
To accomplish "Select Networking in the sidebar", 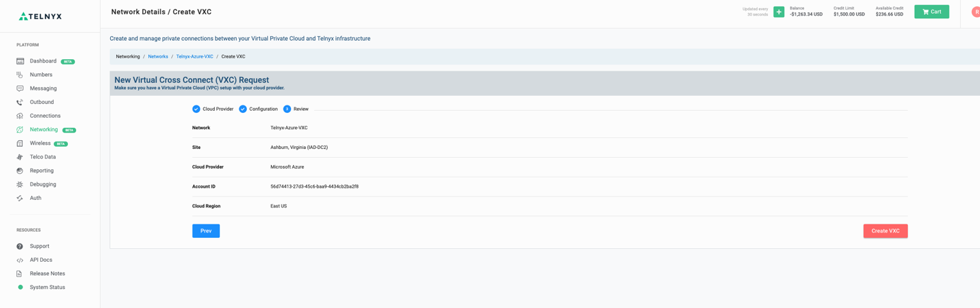I will point(44,129).
